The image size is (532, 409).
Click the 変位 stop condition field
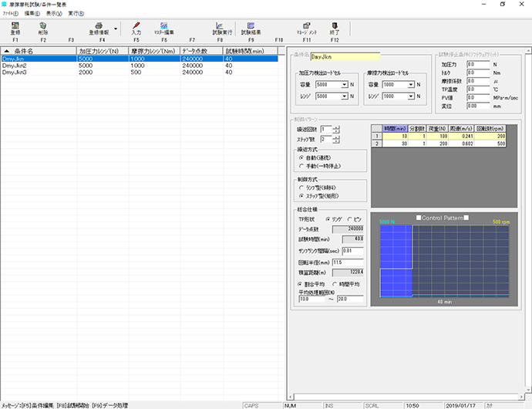tap(478, 106)
